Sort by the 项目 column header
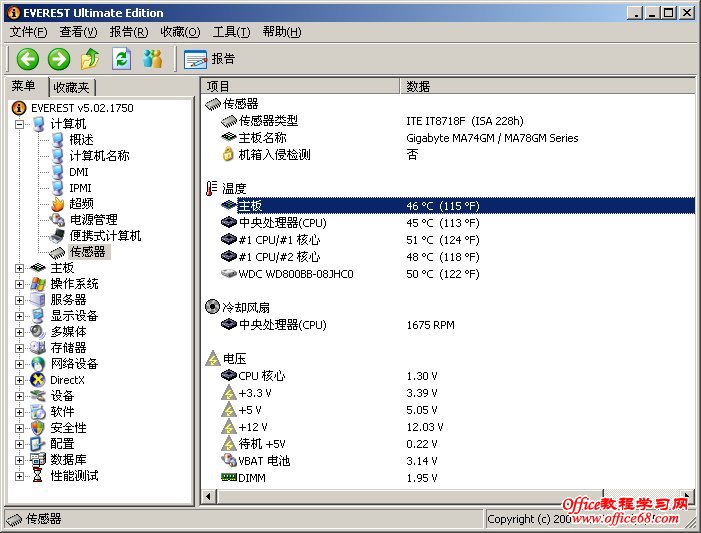701x533 pixels. (x=300, y=86)
